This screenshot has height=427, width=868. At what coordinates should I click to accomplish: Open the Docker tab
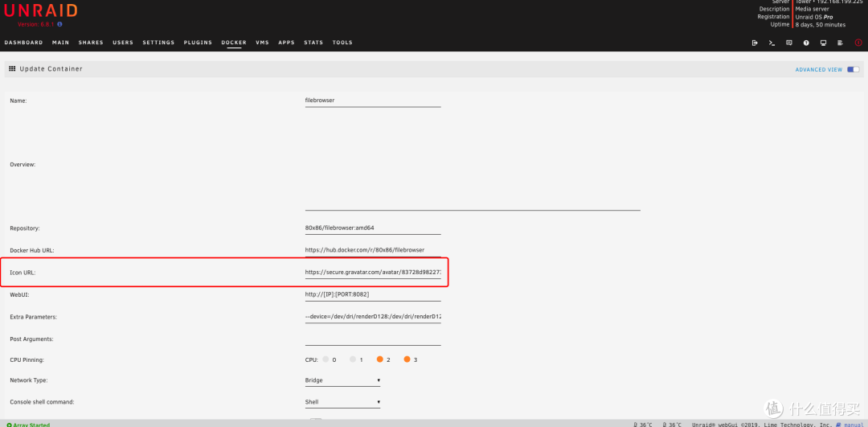(x=234, y=43)
